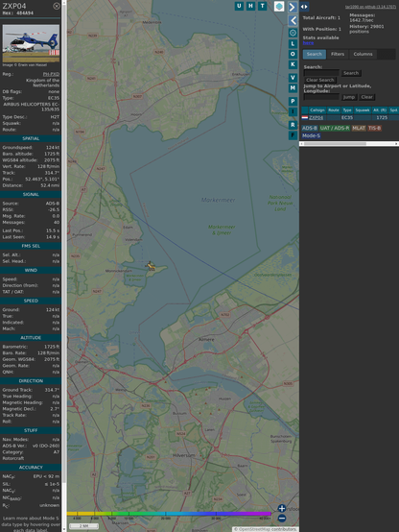
Task: Click the O map control button
Action: tap(293, 54)
